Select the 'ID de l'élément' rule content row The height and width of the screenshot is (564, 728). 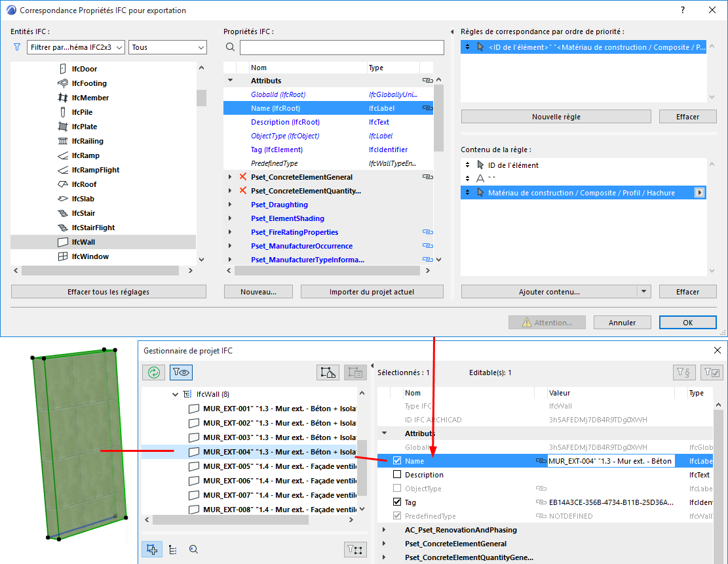[583, 165]
